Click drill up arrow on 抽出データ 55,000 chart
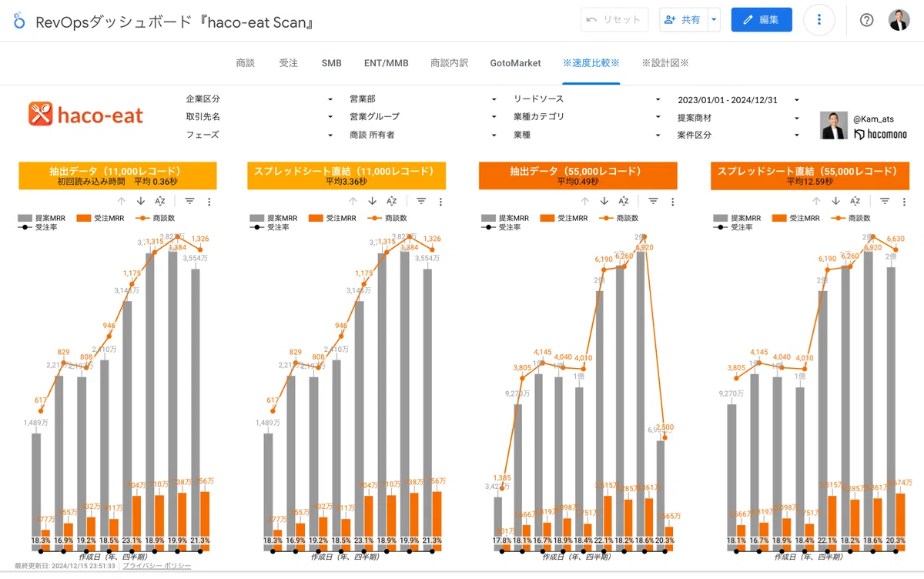 584,201
